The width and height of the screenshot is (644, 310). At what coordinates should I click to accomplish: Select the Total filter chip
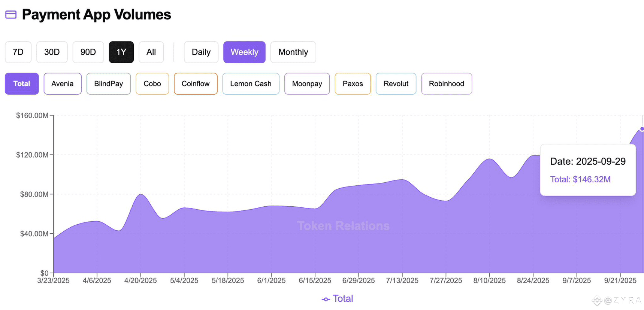click(22, 83)
